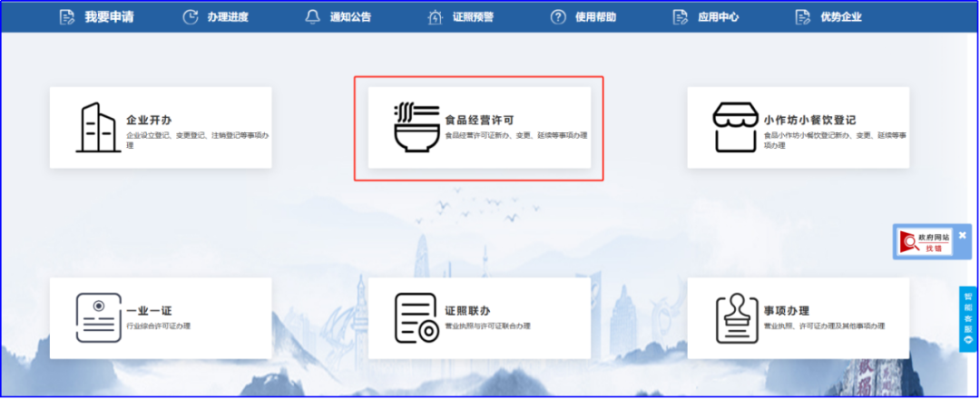Image resolution: width=980 pixels, height=399 pixels.
Task: Open the 证照预警 nav item
Action: tap(473, 17)
